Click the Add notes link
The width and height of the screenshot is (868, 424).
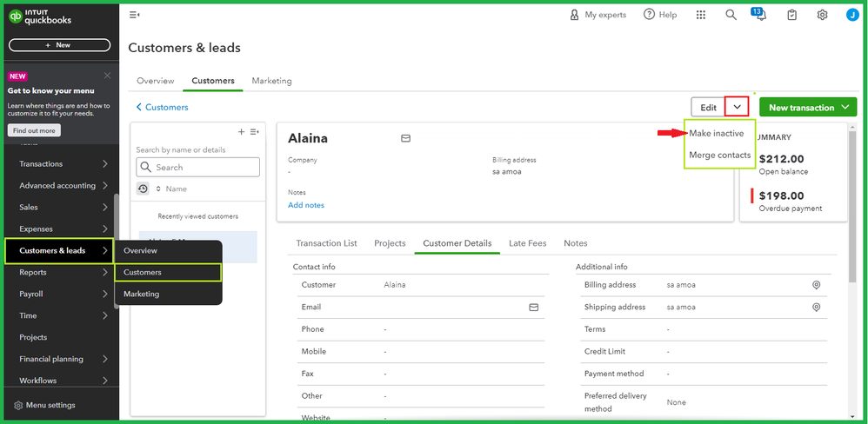pos(306,205)
